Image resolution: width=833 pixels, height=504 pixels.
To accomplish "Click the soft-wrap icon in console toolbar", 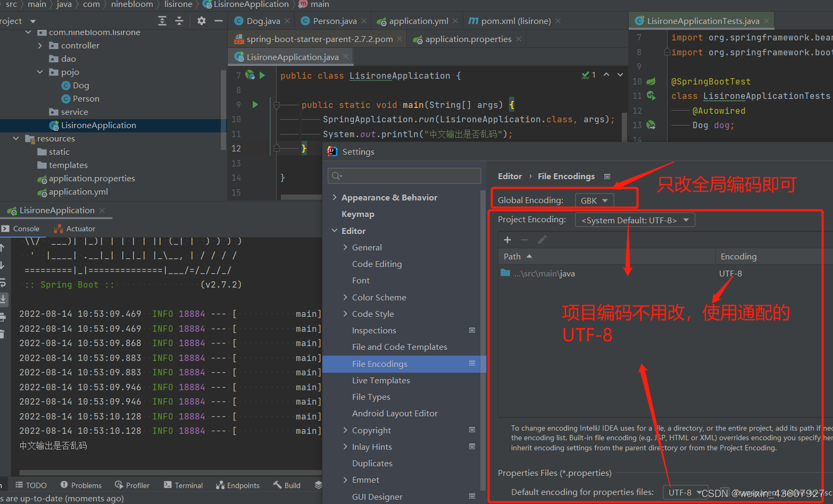I will [3, 282].
